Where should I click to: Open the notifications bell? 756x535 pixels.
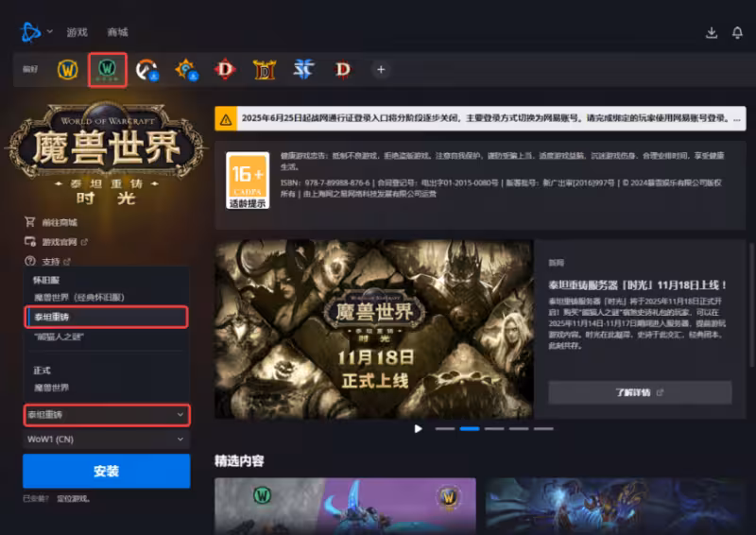(737, 33)
